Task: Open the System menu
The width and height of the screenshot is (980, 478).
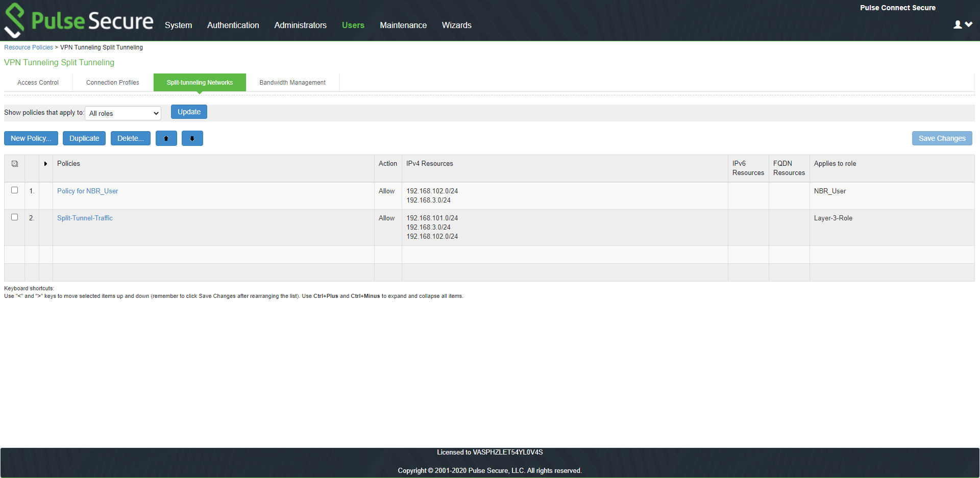Action: tap(178, 25)
